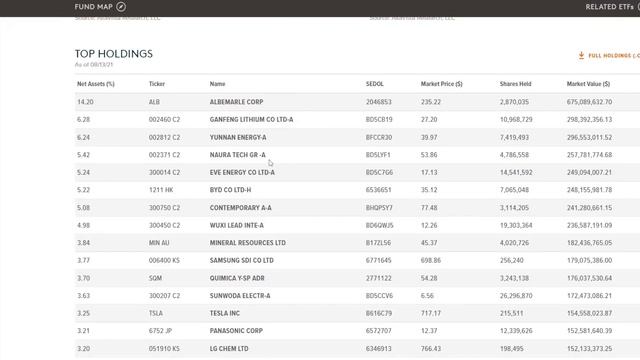Click the Shares Held column header
The image size is (640, 360).
point(516,84)
